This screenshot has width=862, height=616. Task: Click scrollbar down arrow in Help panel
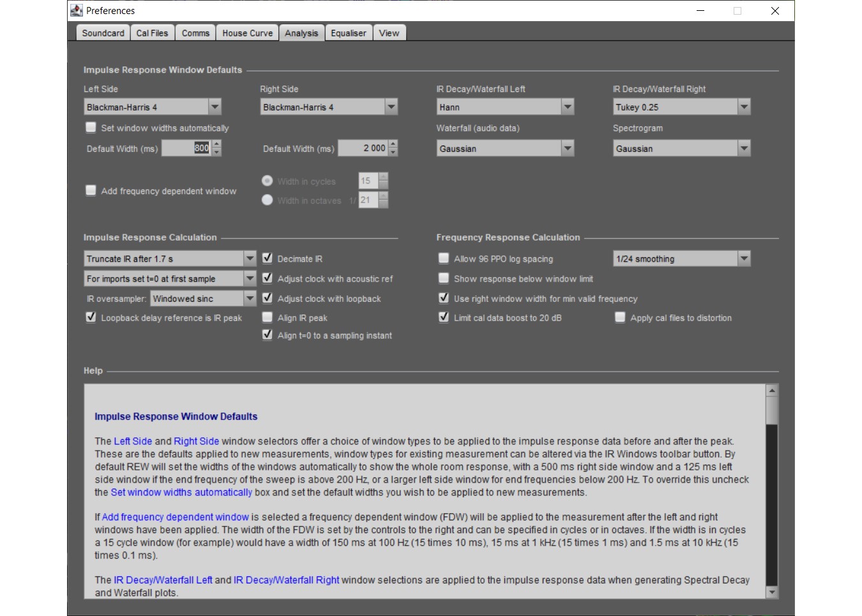point(772,592)
